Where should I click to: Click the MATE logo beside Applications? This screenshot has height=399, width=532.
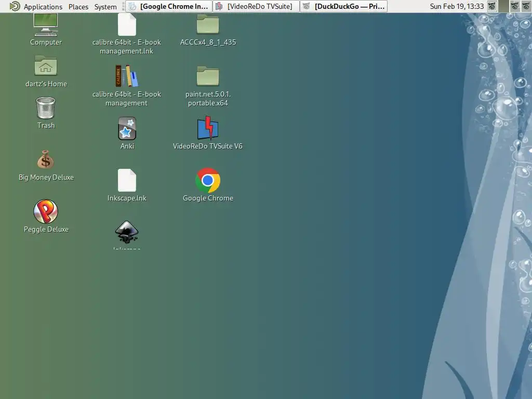(15, 6)
